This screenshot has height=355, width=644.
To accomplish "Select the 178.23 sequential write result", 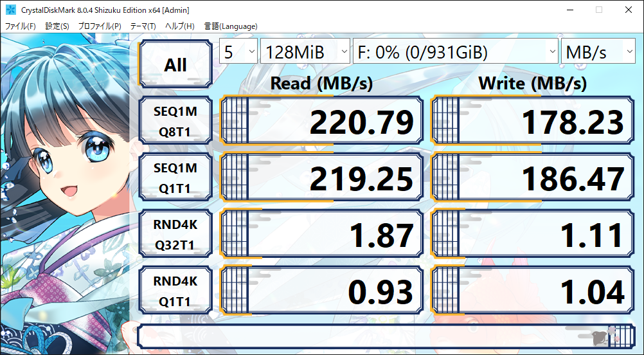I will point(533,121).
